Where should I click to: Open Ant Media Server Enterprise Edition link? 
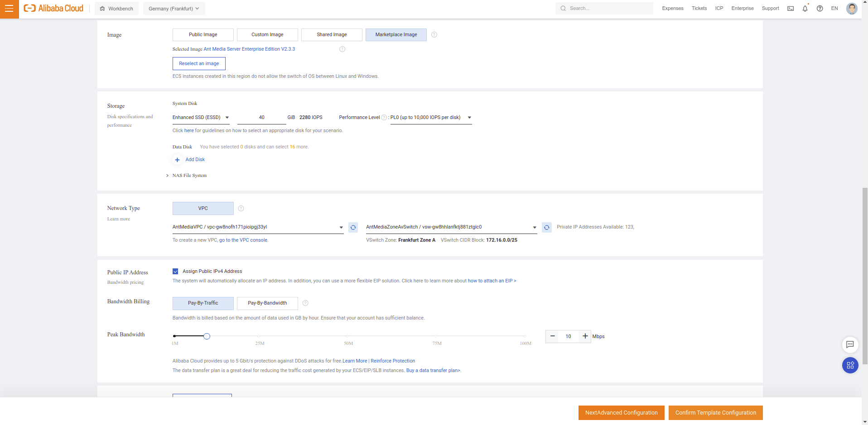[x=249, y=49]
